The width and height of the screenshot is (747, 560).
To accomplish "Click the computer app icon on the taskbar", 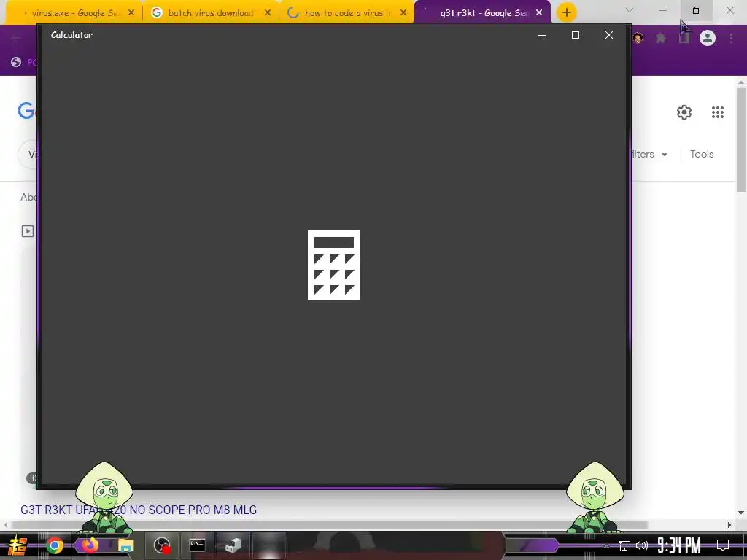I will pyautogui.click(x=233, y=545).
